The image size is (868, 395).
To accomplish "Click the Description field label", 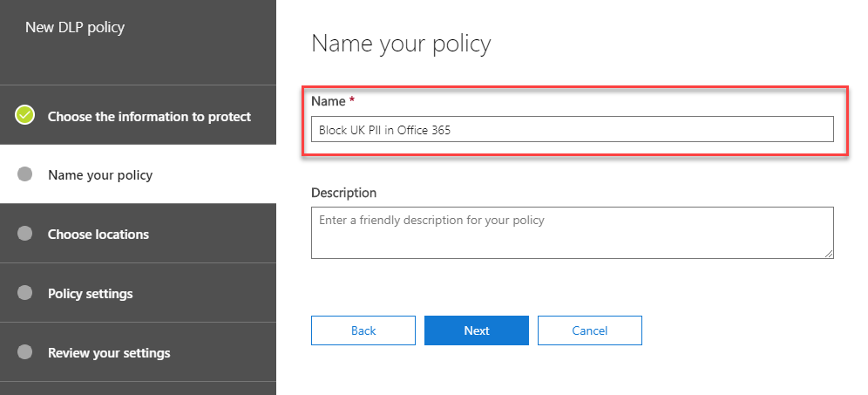I will (x=344, y=193).
